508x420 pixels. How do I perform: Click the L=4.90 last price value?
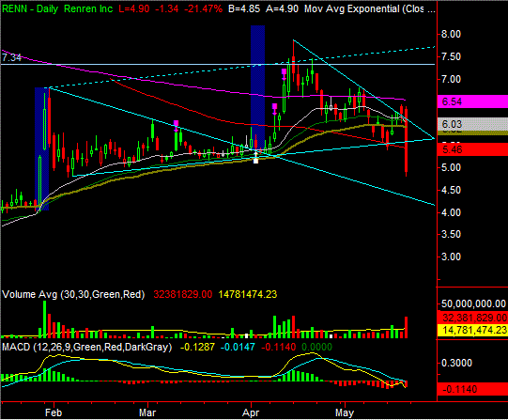(x=133, y=8)
